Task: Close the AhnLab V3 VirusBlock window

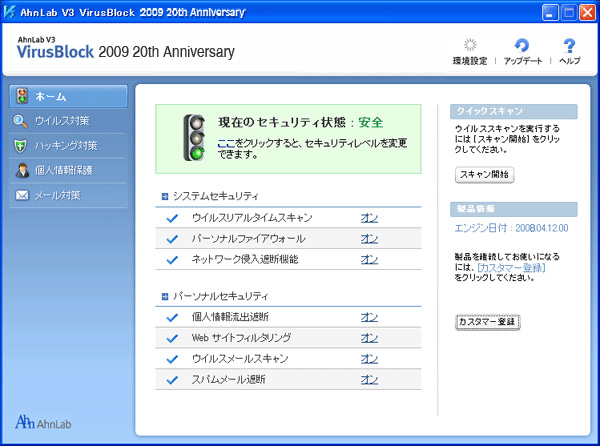Action: click(x=587, y=13)
